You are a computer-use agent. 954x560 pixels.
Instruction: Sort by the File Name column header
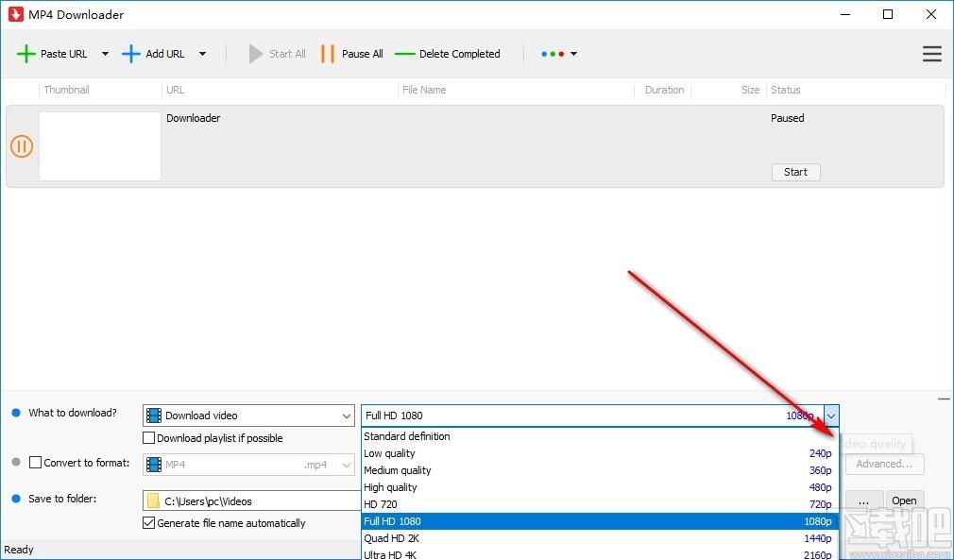click(424, 90)
